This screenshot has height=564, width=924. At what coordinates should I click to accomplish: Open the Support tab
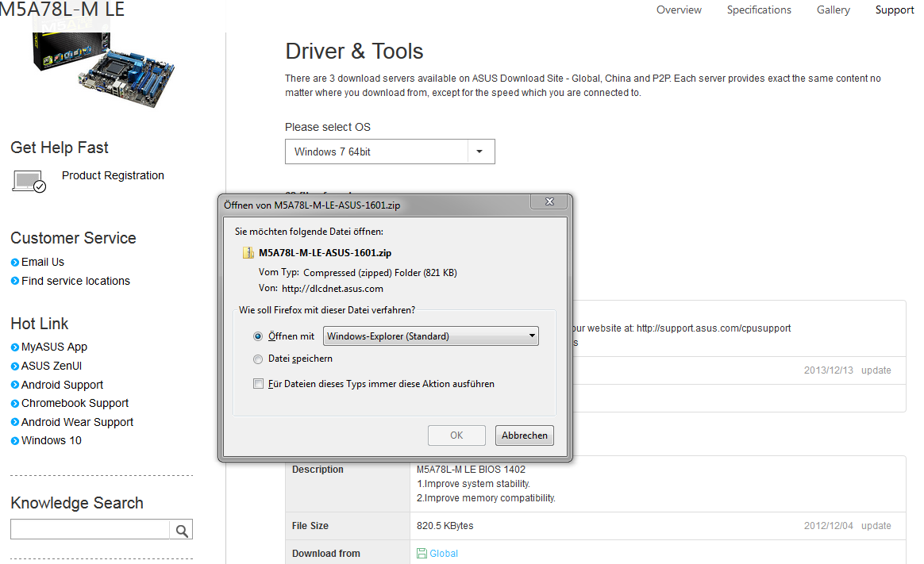click(x=895, y=10)
